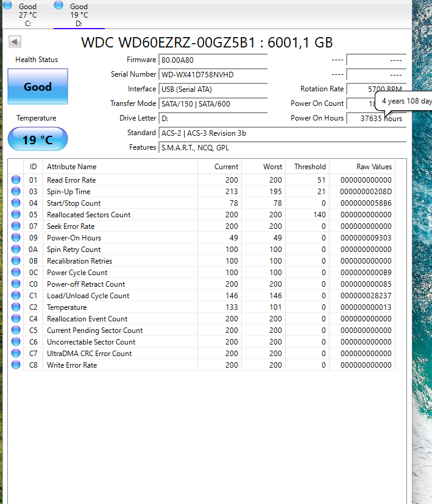The image size is (432, 504).
Task: Select the Seek Error Rate attribute name
Action: click(x=71, y=226)
